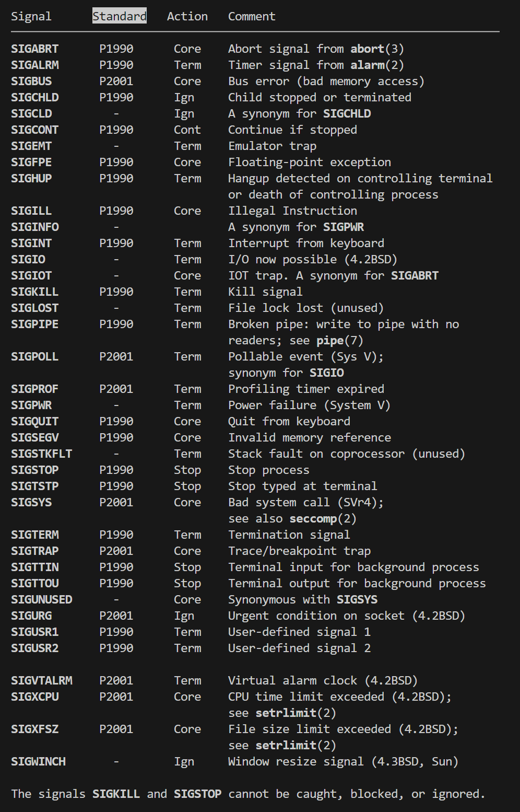Select the SIGSEGV signal name
This screenshot has width=520, height=812.
click(x=35, y=437)
